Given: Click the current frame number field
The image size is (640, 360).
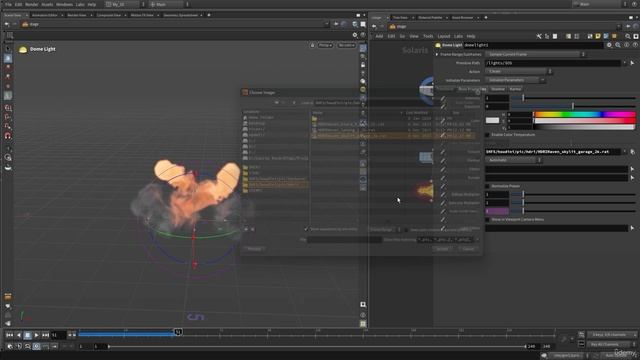Looking at the screenshot, I should pos(58,335).
